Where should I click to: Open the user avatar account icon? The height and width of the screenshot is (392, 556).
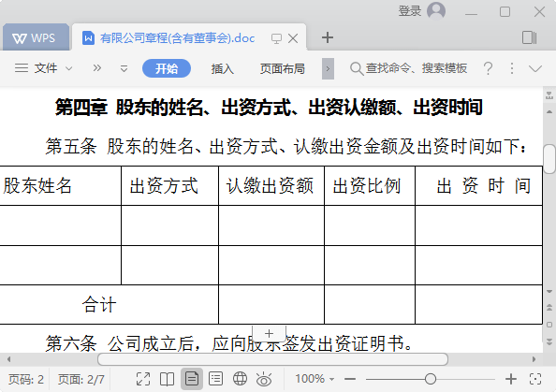(436, 10)
